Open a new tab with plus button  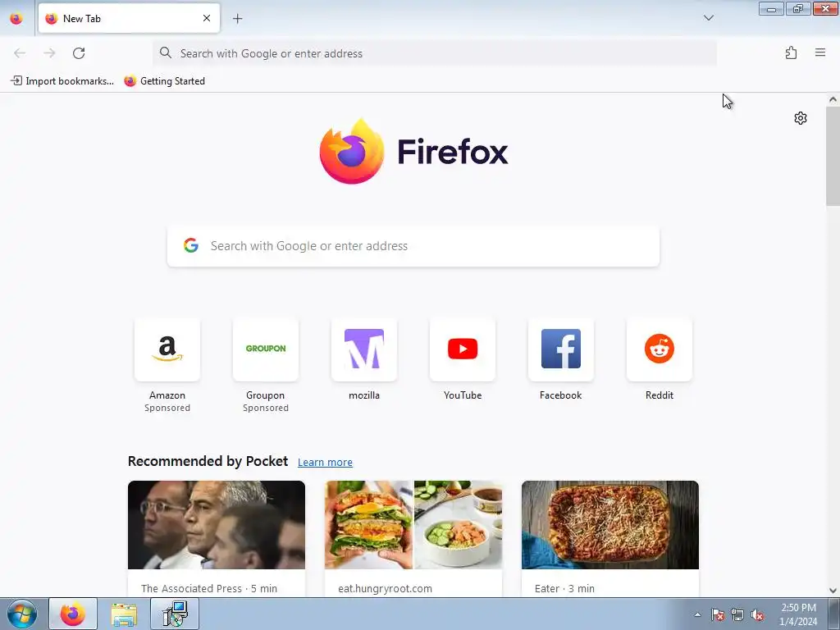[x=237, y=18]
